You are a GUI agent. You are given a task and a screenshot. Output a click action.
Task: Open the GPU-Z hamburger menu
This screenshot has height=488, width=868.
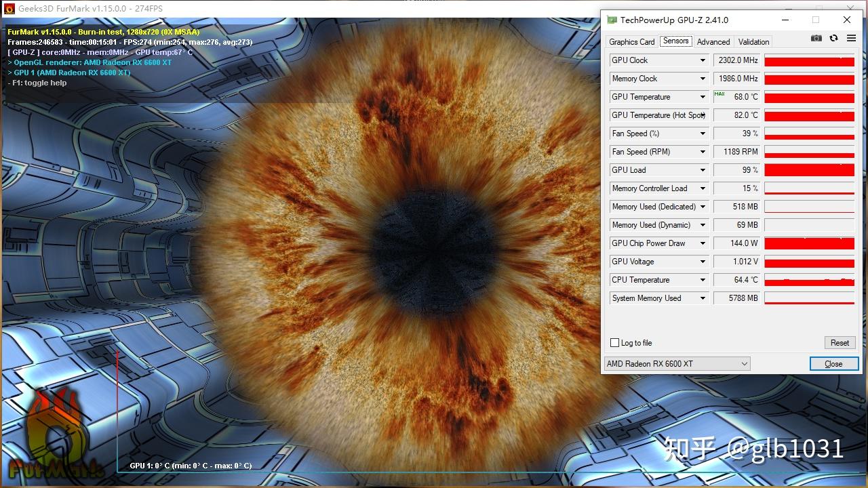point(852,39)
